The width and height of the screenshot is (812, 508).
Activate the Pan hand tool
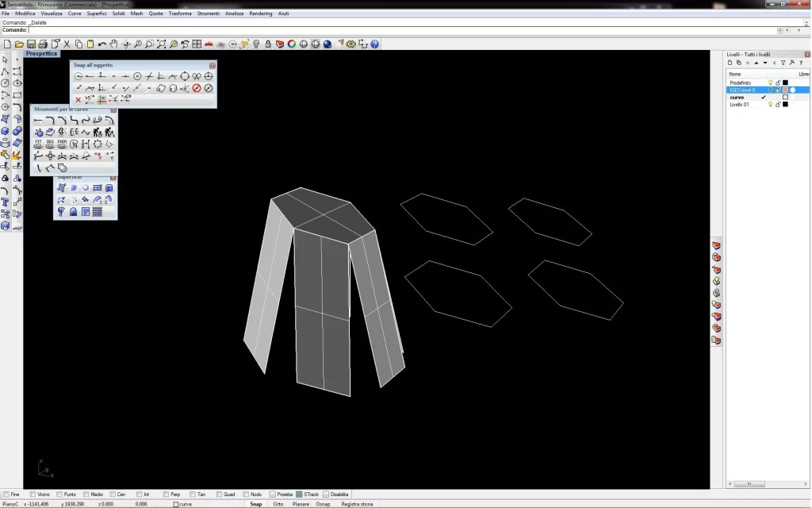(114, 44)
